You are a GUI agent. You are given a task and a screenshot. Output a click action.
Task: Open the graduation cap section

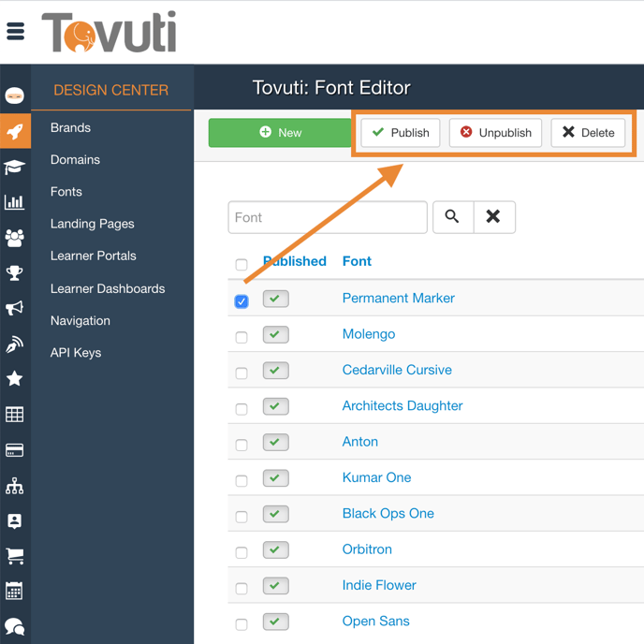coord(15,167)
